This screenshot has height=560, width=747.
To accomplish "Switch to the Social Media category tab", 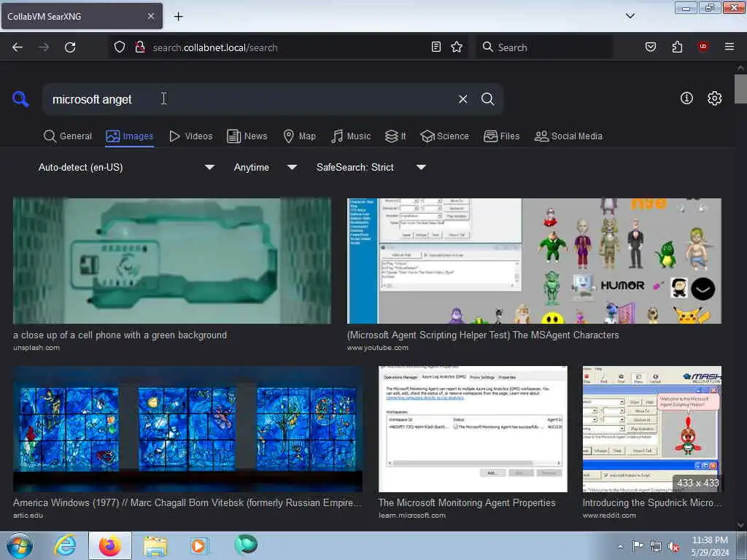I will coord(568,136).
